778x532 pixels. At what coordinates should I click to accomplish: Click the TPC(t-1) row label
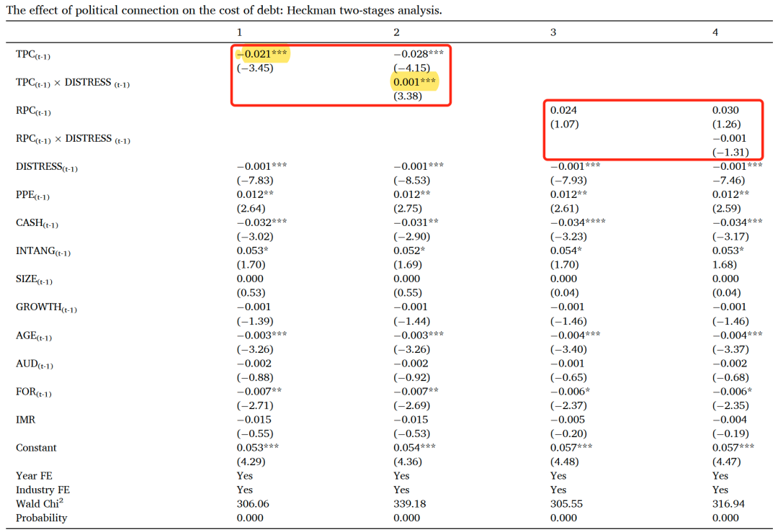point(32,55)
